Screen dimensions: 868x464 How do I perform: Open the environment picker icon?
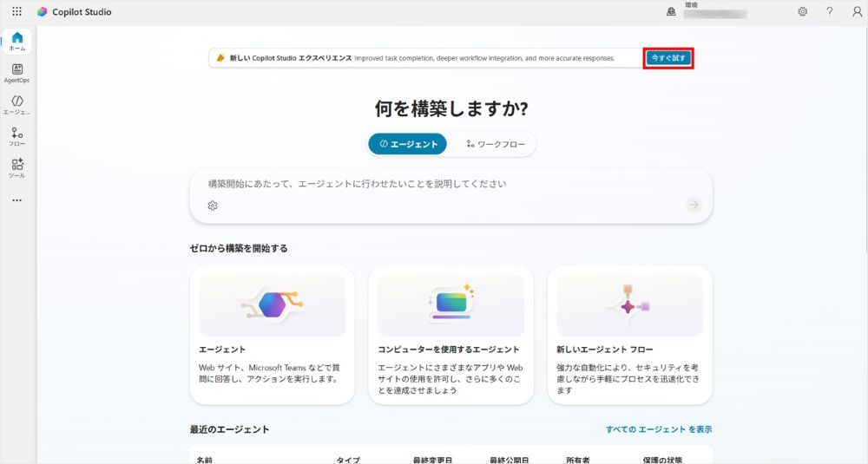pos(671,11)
